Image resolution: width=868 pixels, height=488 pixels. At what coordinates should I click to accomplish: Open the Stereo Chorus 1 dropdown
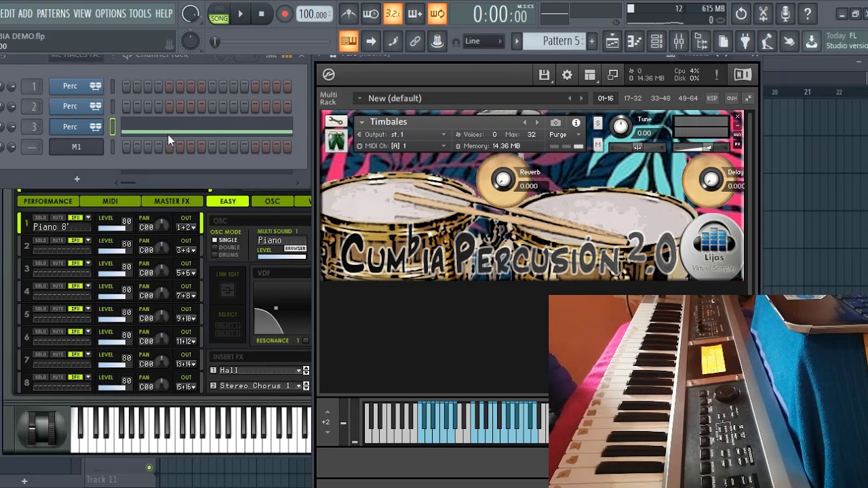(260, 386)
